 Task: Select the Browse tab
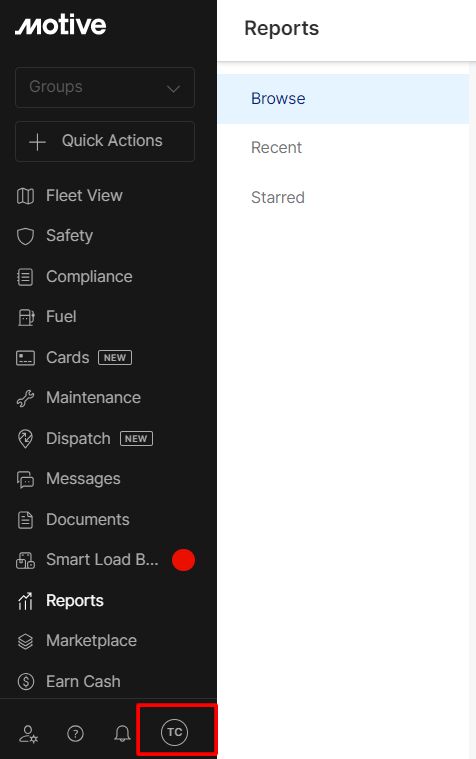[343, 99]
